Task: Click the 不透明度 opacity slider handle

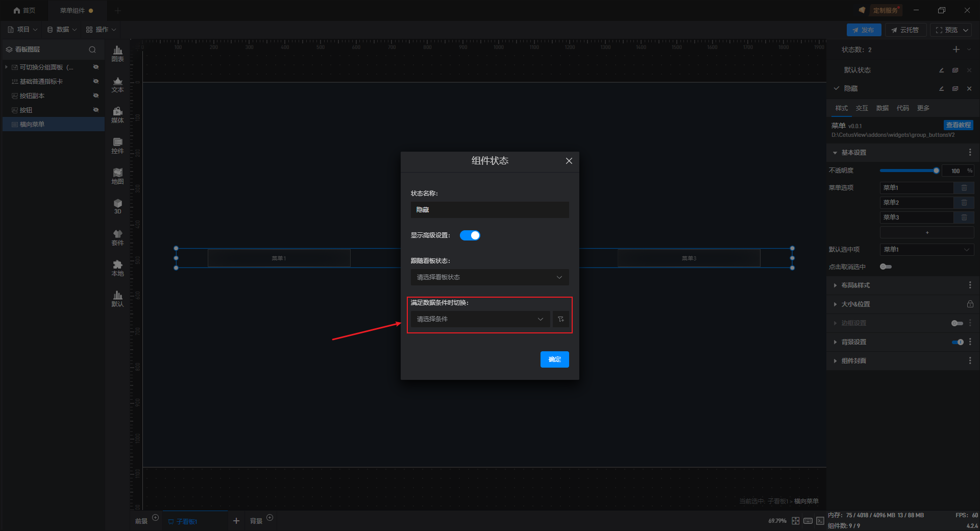Action: (936, 171)
